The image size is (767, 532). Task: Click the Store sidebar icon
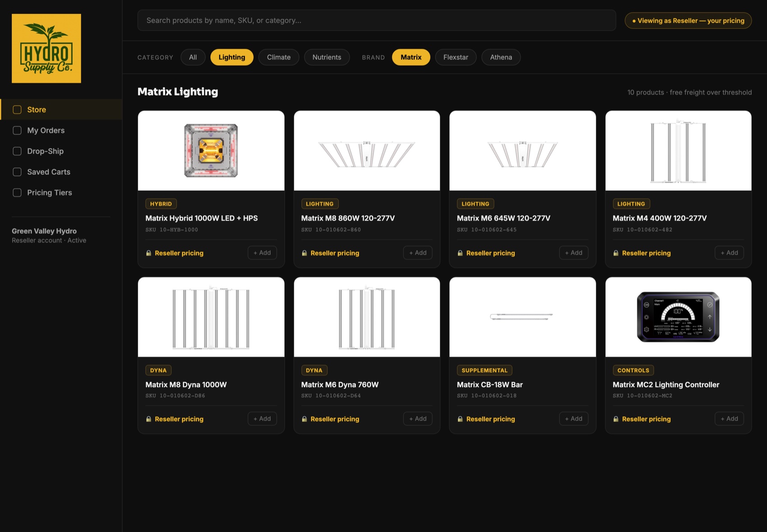(17, 110)
